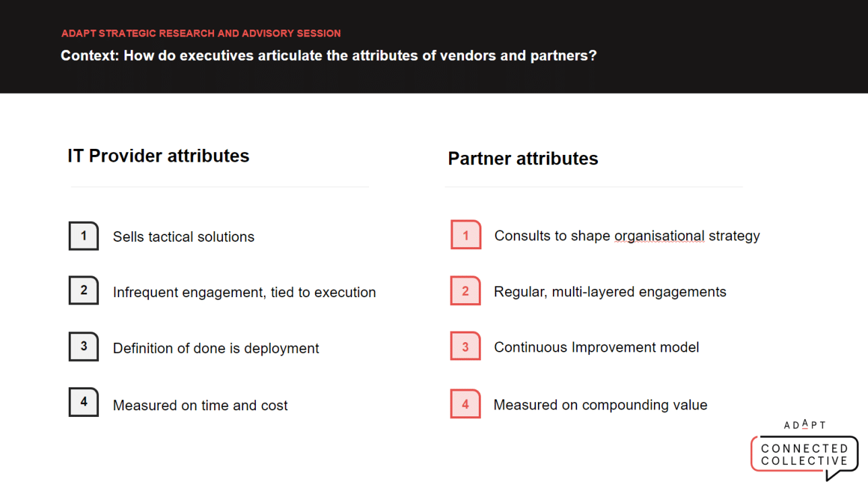Click the underlined word organisational
Screen dimensions: 868x485
coord(659,236)
